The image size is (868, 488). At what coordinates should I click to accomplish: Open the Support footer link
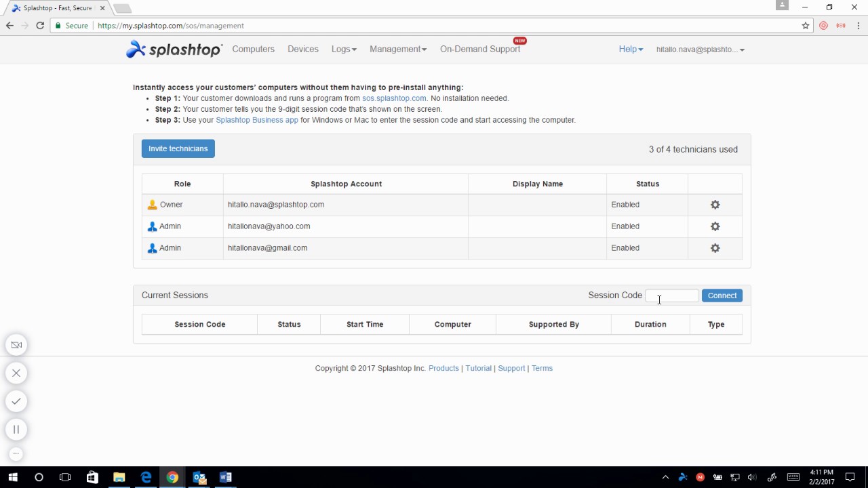pos(511,368)
